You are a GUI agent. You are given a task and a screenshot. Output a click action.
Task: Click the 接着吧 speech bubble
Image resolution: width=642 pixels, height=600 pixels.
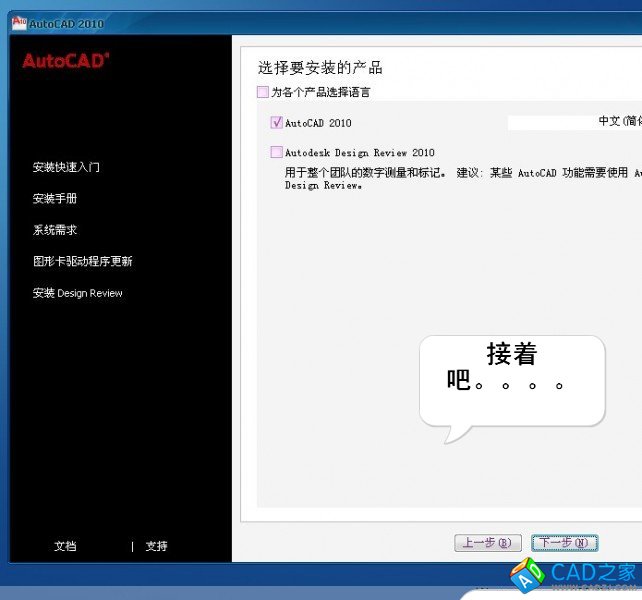(511, 380)
